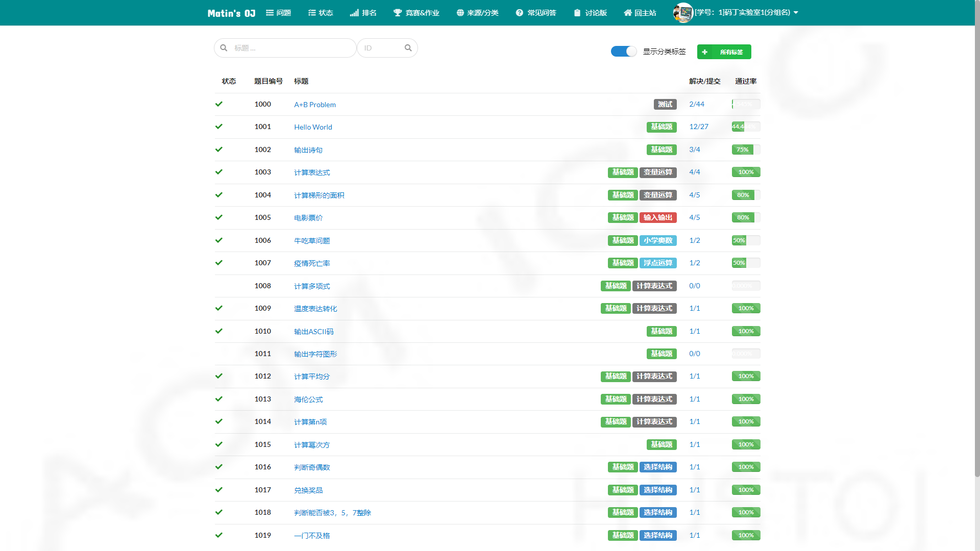The height and width of the screenshot is (551, 980).
Task: Click the green checkmark for problem 1000
Action: (219, 104)
